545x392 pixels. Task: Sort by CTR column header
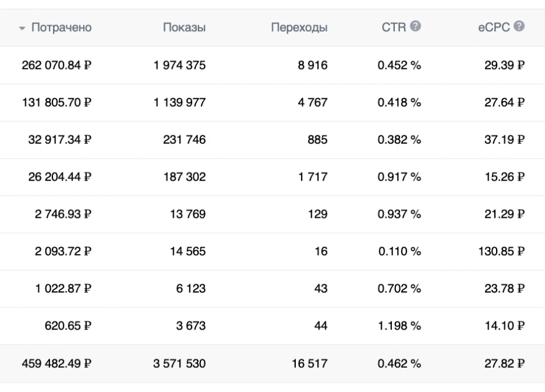394,28
